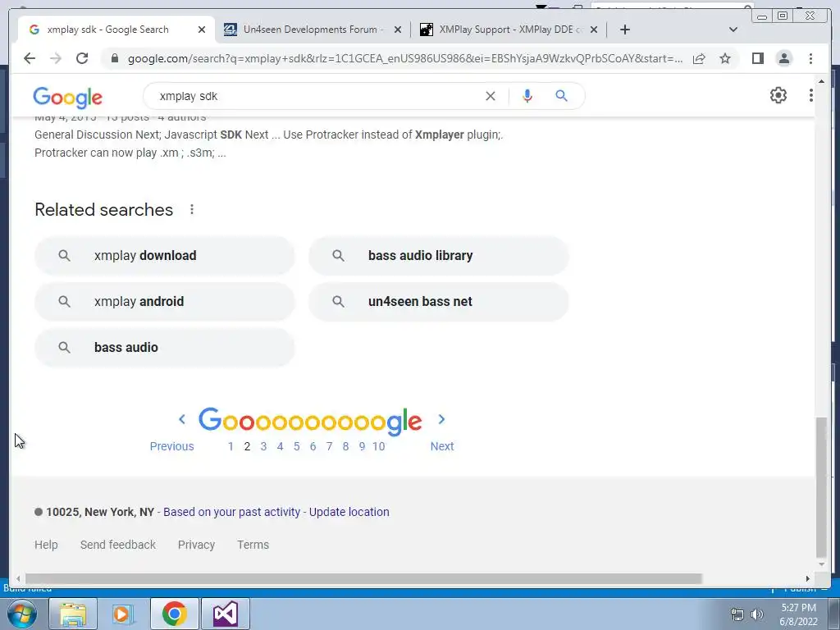Switch to the XMPlay Support tab
The height and width of the screenshot is (630, 840).
click(x=508, y=30)
